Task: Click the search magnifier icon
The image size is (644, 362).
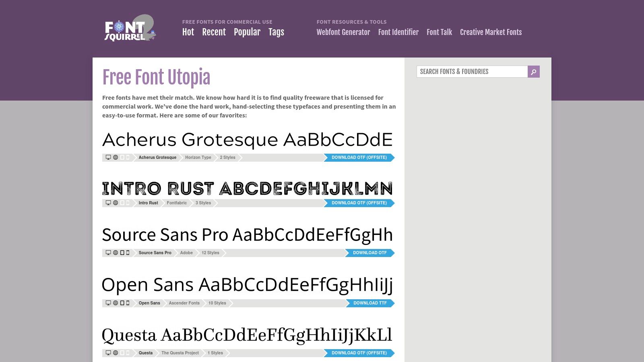Action: point(533,71)
